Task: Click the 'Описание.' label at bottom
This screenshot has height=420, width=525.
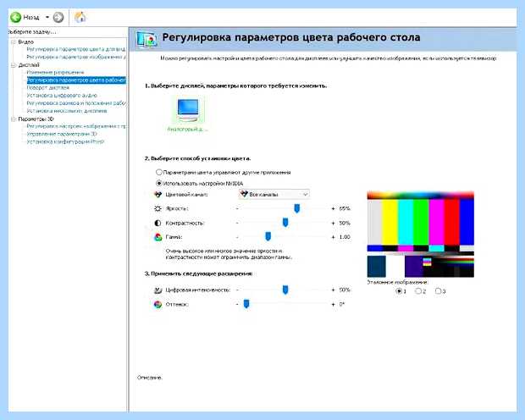Action: coord(150,378)
